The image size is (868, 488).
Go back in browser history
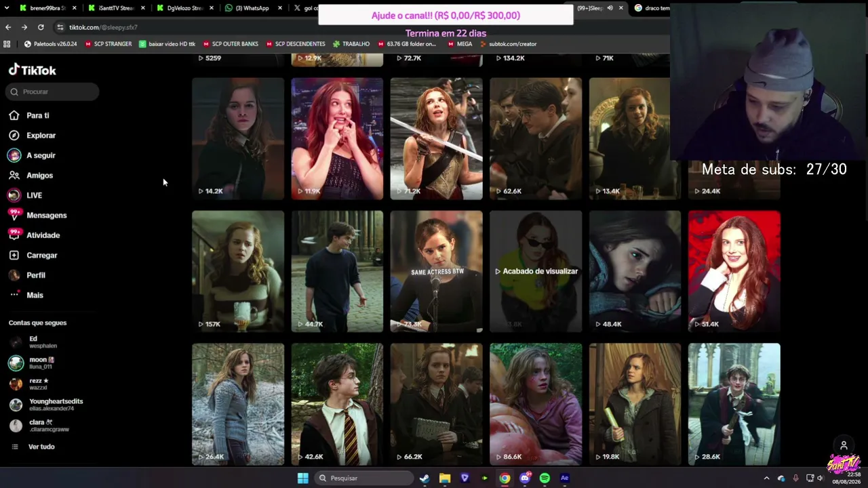coord(8,27)
